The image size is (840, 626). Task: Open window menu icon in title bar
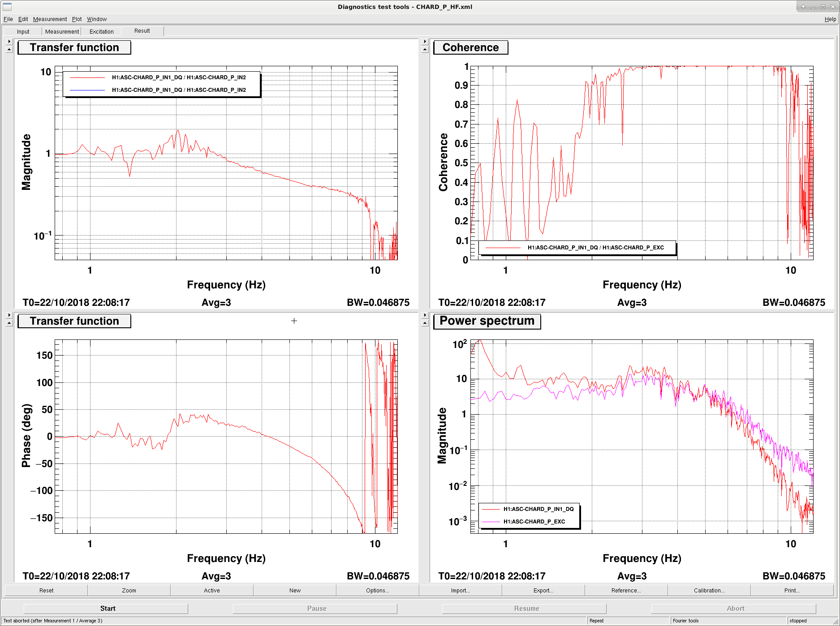[7, 6]
